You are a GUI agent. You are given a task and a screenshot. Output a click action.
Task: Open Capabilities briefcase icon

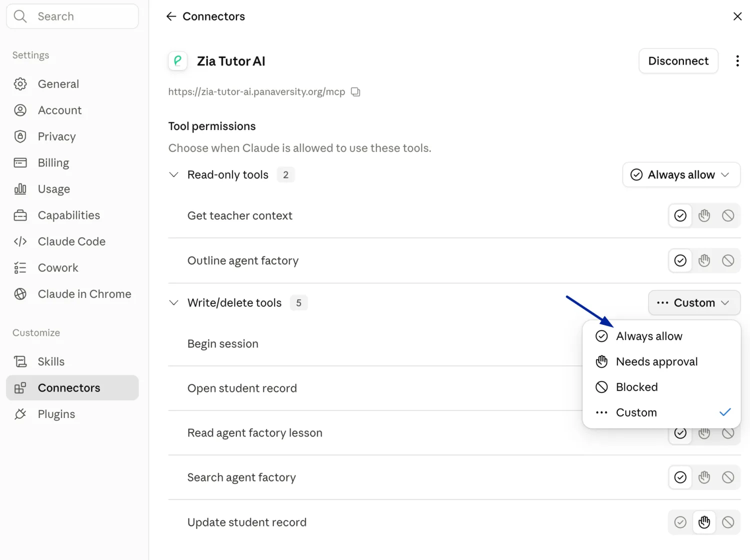click(x=20, y=215)
